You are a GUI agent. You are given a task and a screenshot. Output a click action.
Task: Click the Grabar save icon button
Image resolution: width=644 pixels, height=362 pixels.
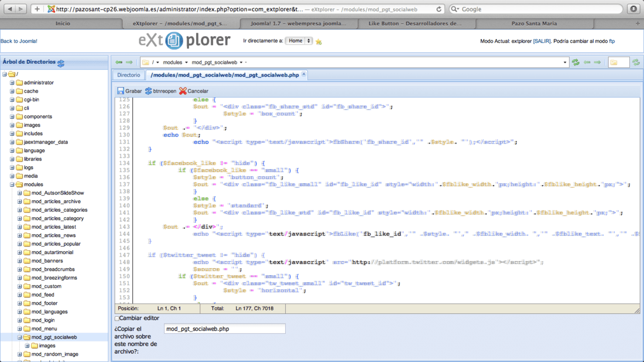point(121,91)
